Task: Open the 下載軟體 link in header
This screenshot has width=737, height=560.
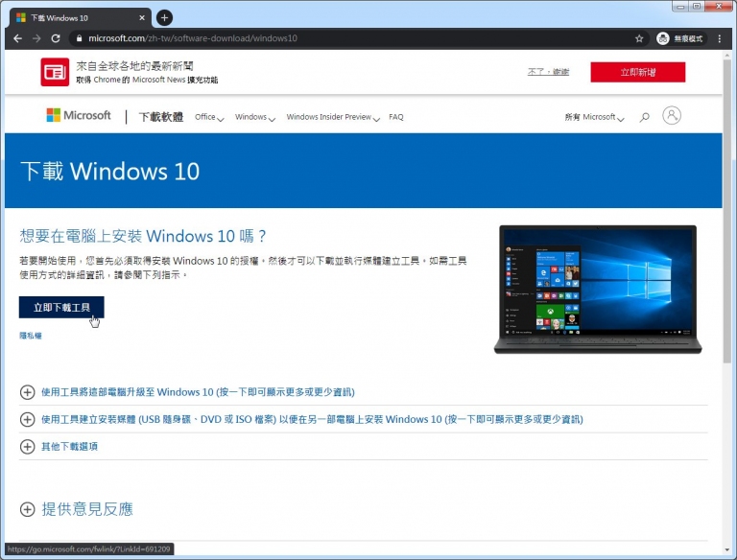Action: pos(161,117)
